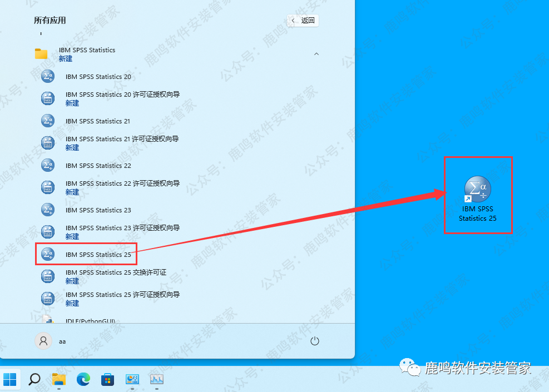Open IBM SPSS Statistics 22 entry
549x392 pixels.
(x=98, y=166)
